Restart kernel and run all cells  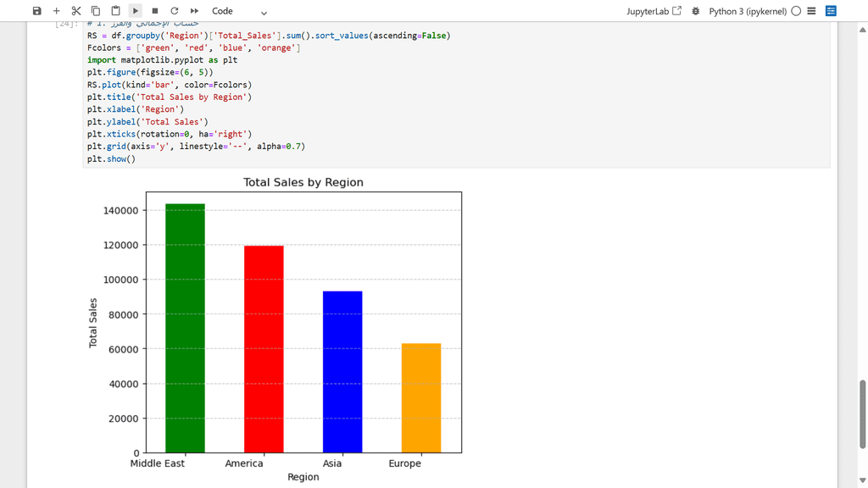tap(194, 11)
